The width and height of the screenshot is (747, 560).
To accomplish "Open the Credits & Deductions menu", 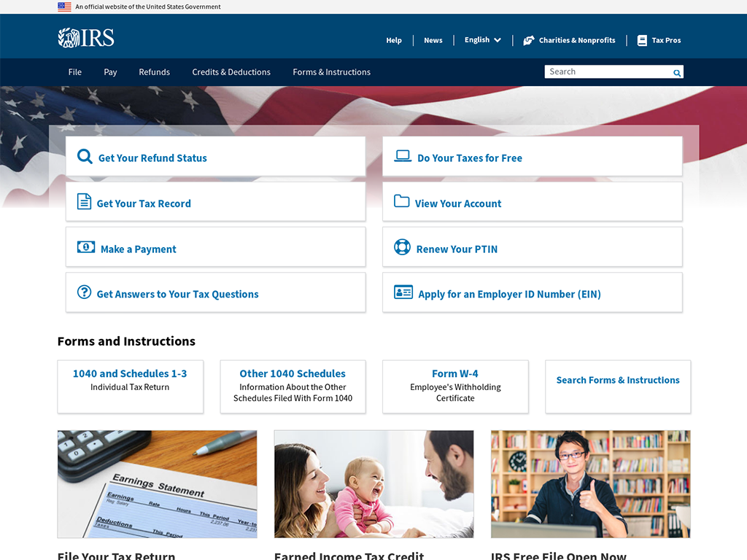I will [231, 72].
